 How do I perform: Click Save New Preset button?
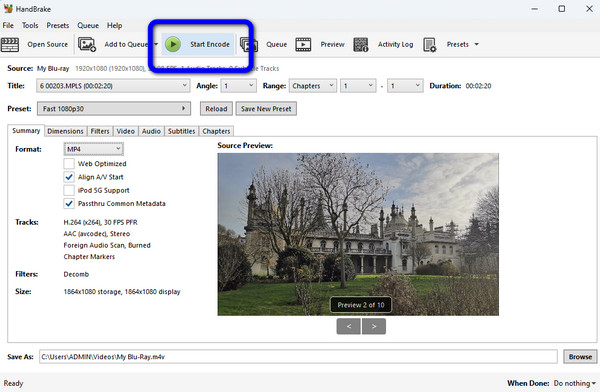(266, 109)
